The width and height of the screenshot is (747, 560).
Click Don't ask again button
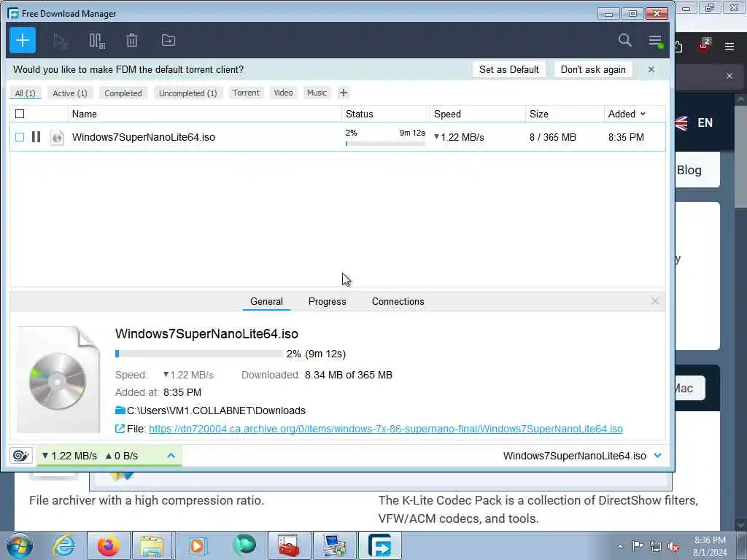(x=593, y=69)
